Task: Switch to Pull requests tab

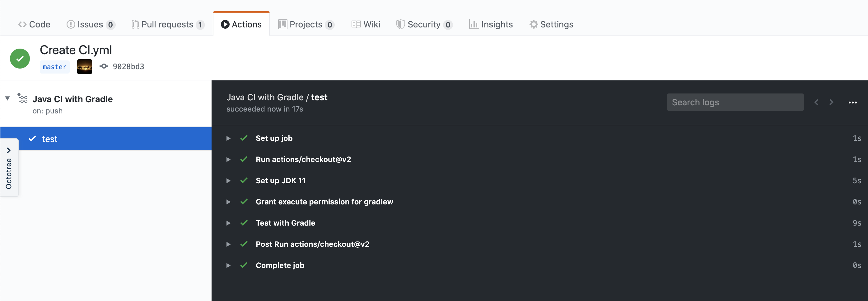Action: coord(168,24)
